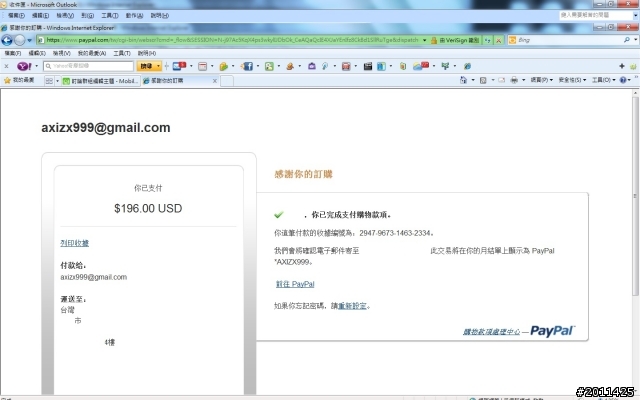Screen dimensions: 640x400
Task: Click the calendar icon in Yahoo toolbar
Action: (202, 66)
